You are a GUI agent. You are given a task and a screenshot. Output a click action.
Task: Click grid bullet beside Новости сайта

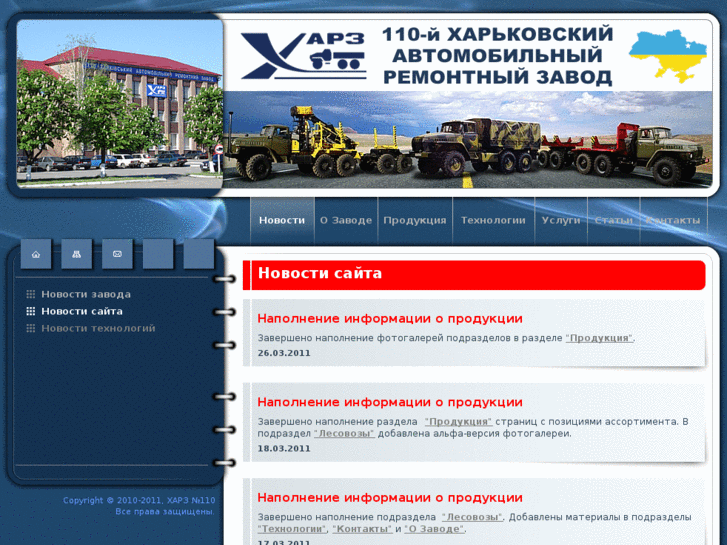31,311
